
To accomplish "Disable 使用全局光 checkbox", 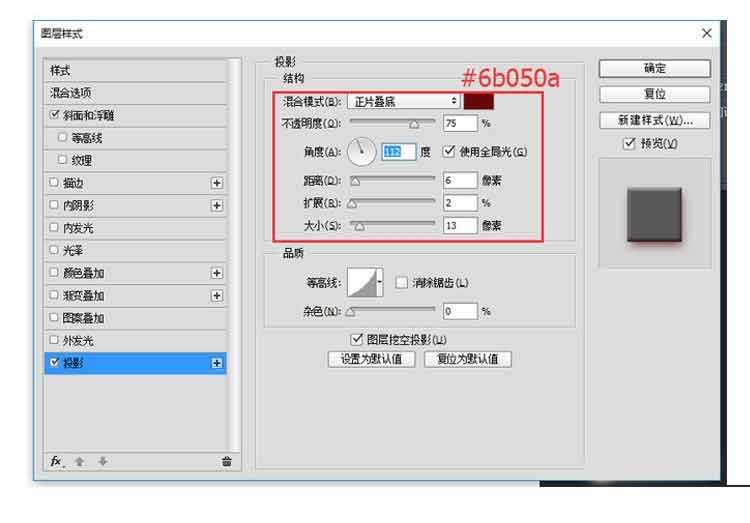I will tap(449, 152).
